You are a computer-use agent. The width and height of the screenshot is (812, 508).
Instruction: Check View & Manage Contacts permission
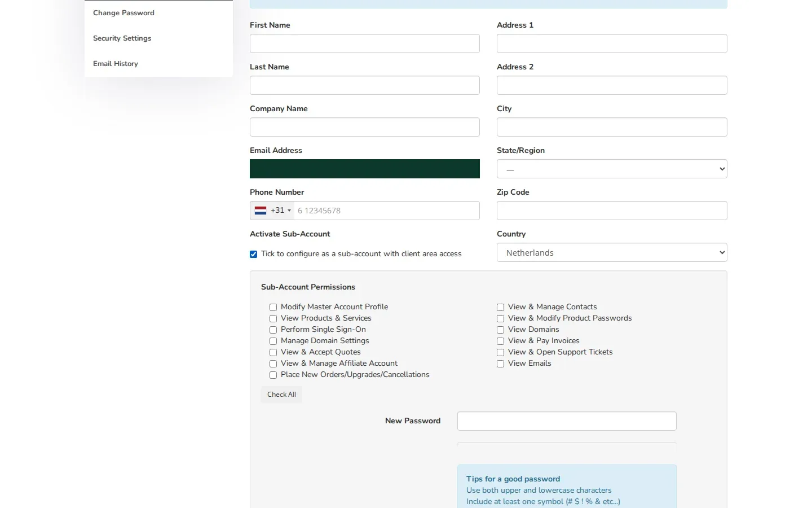pos(500,307)
